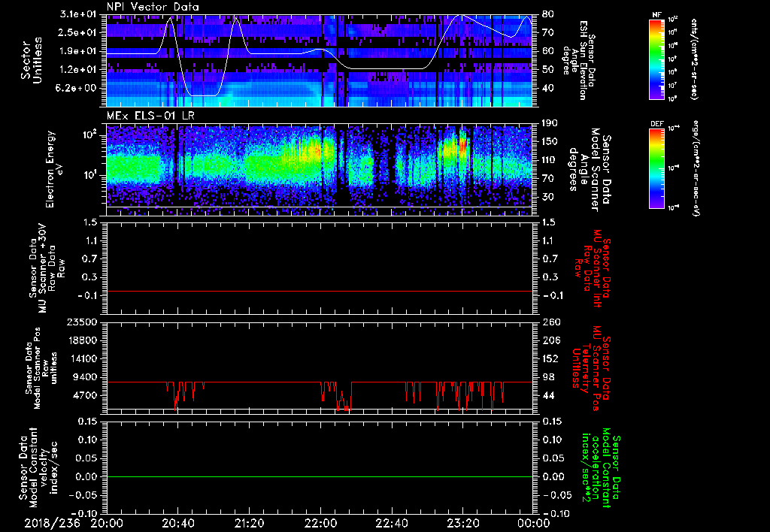Click the 20:00 time axis label
Screen dimensions: 770x532
click(x=107, y=523)
